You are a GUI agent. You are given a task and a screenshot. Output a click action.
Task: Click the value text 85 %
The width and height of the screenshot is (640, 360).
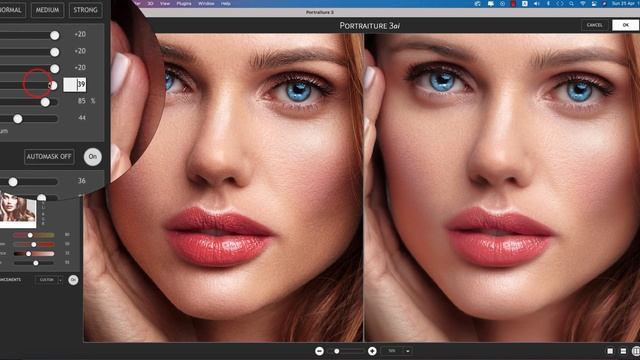point(87,101)
